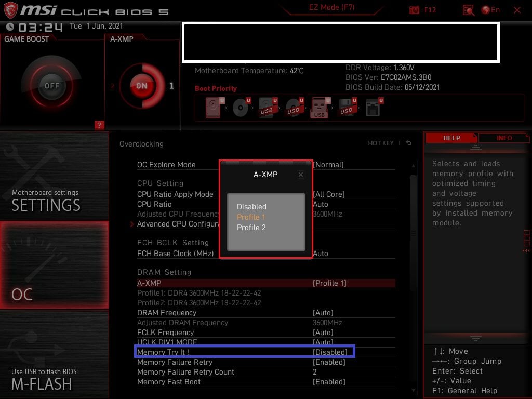Change language with the En globe icon

[490, 10]
